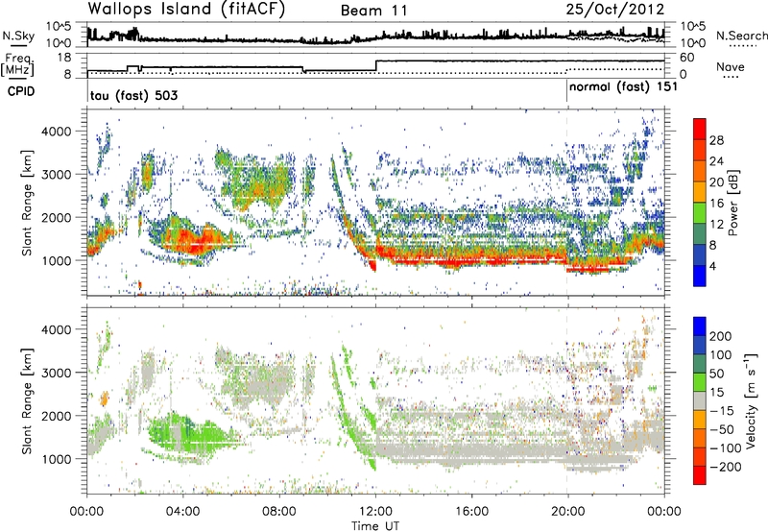768x532 pixels.
Task: Click the '200' velocity colorbar tick
Action: [721, 336]
